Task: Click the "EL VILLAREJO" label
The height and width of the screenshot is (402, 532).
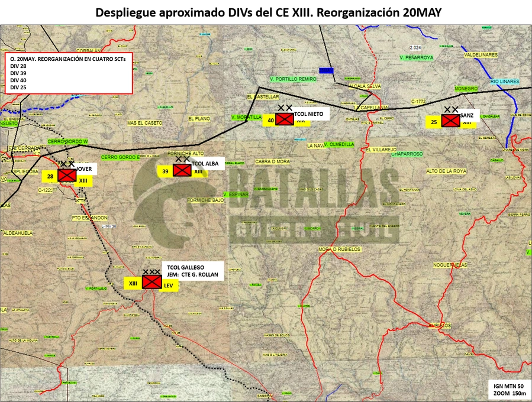Action: pos(381,150)
